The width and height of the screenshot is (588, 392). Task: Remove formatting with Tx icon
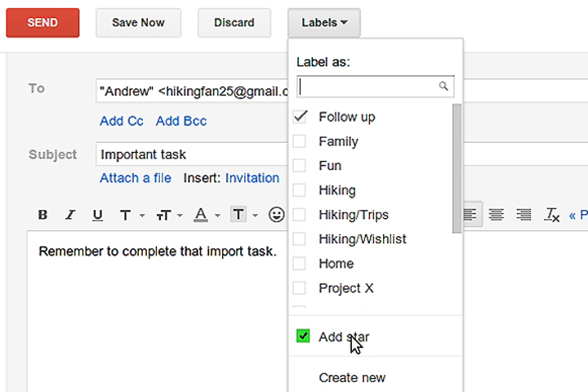(552, 215)
